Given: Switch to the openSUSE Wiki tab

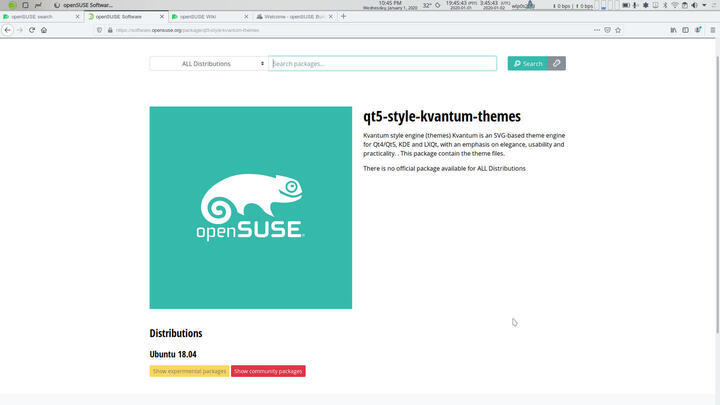Looking at the screenshot, I should (x=208, y=17).
